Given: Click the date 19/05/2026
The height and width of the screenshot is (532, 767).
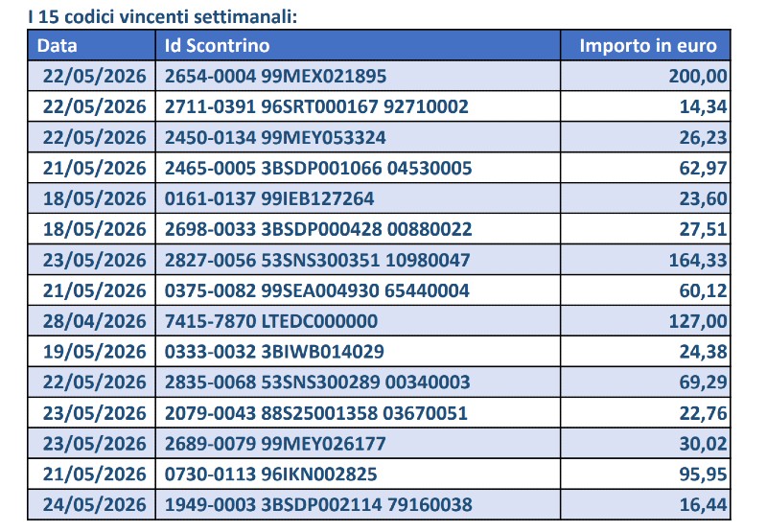Looking at the screenshot, I should [x=94, y=352].
